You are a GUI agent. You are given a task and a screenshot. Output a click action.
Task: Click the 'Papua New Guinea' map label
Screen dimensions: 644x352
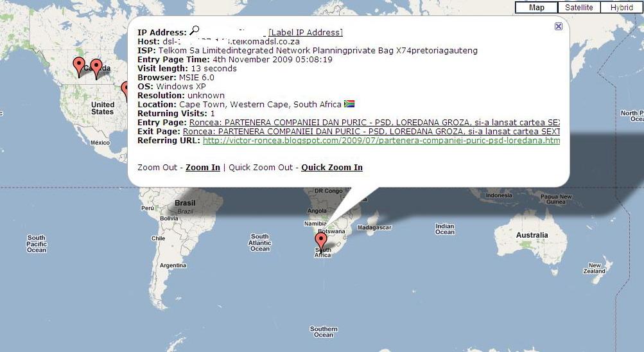pos(555,199)
